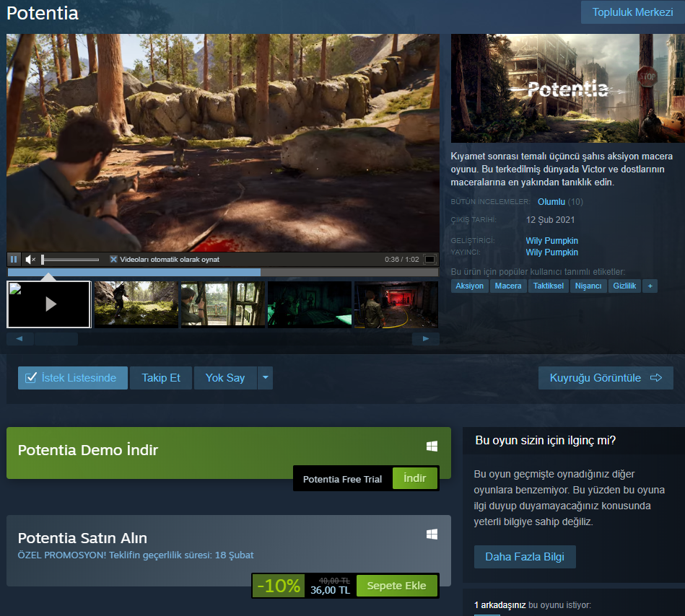Select the Nişancı tag

588,286
